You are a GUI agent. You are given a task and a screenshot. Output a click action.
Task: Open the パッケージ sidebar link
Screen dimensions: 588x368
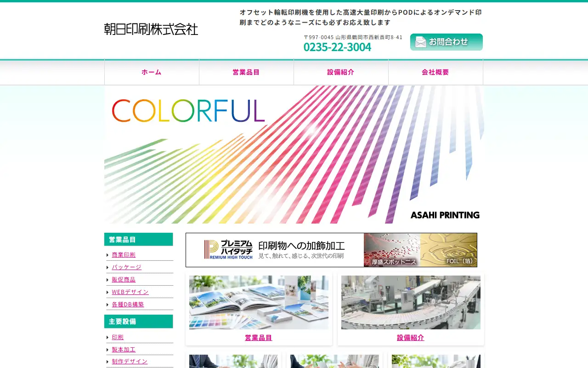click(x=126, y=267)
